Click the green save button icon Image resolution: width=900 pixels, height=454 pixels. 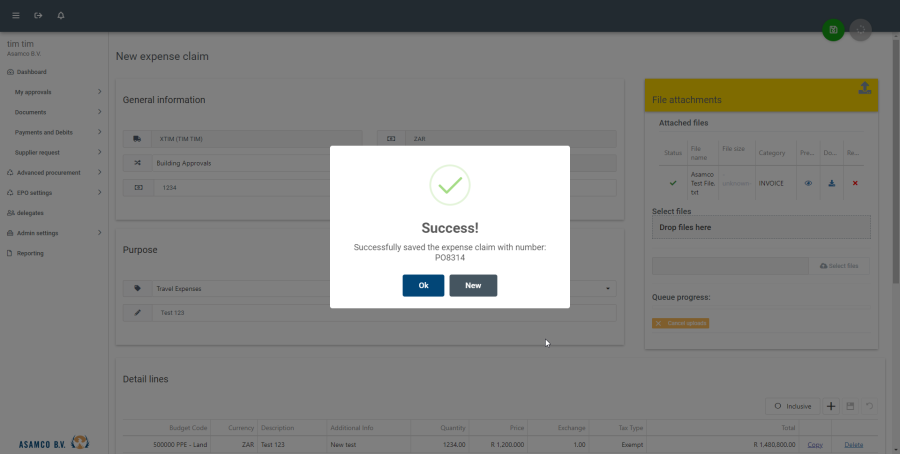(833, 31)
